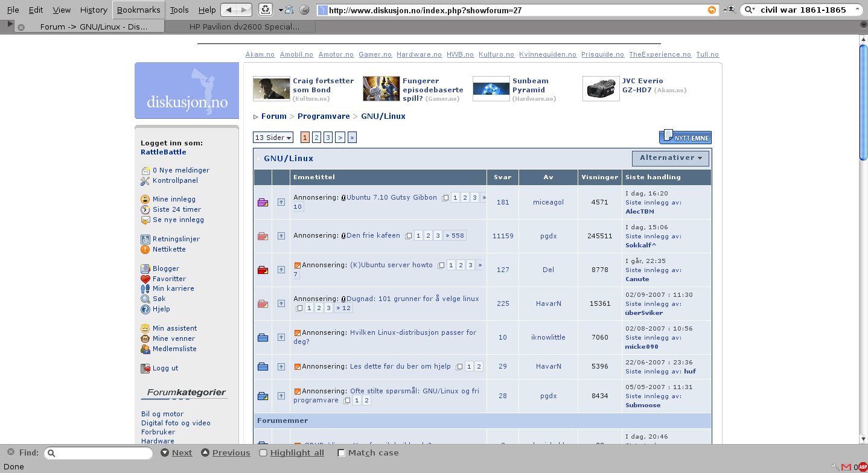
Task: Toggle the Highlight all checkbox
Action: [263, 452]
